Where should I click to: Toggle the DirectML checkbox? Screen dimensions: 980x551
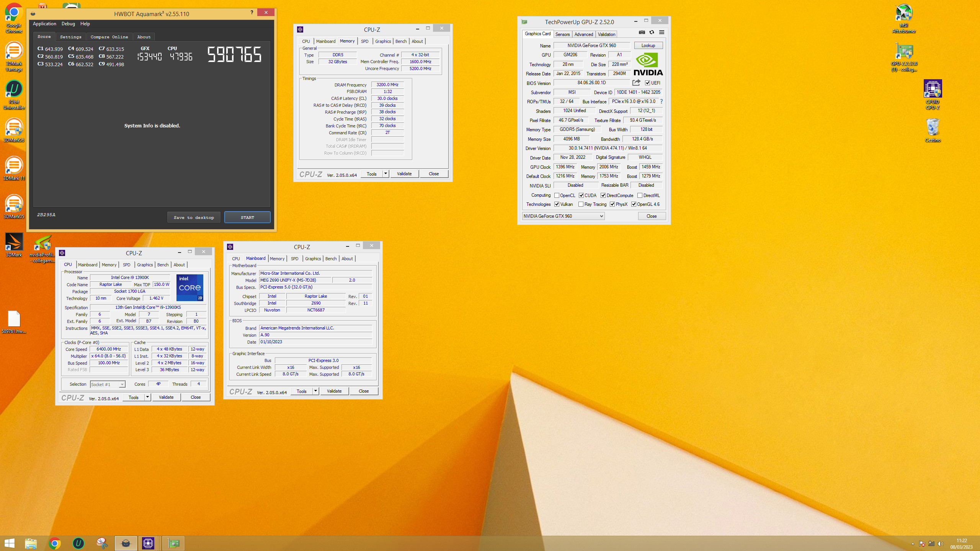(640, 196)
